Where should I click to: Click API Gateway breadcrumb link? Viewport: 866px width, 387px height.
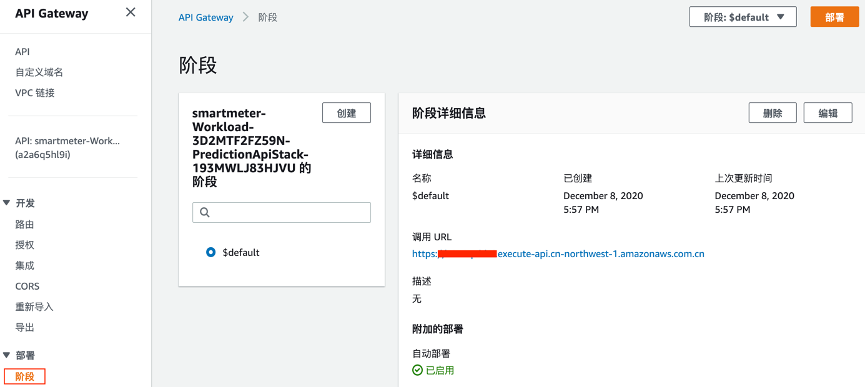206,18
